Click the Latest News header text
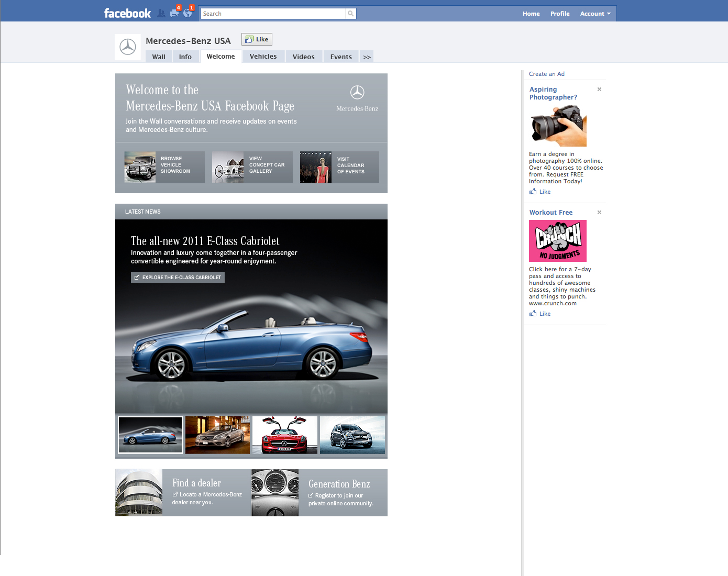This screenshot has width=728, height=576. 143,212
